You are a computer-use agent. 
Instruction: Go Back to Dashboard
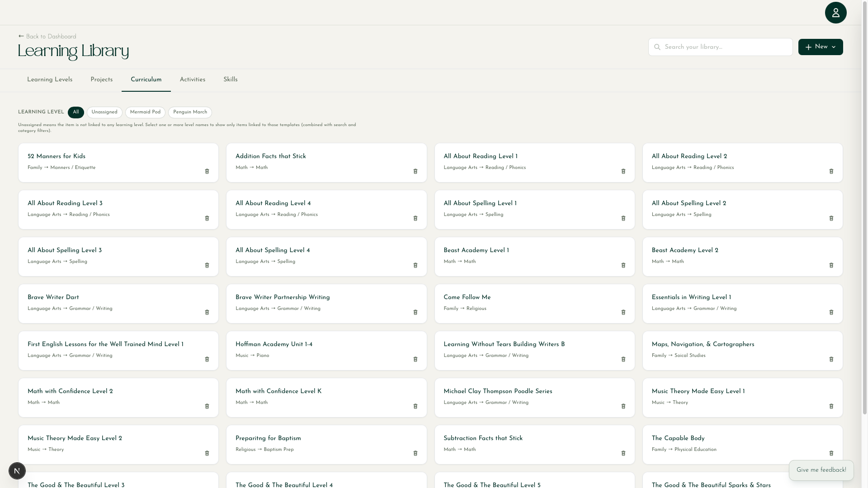click(47, 37)
